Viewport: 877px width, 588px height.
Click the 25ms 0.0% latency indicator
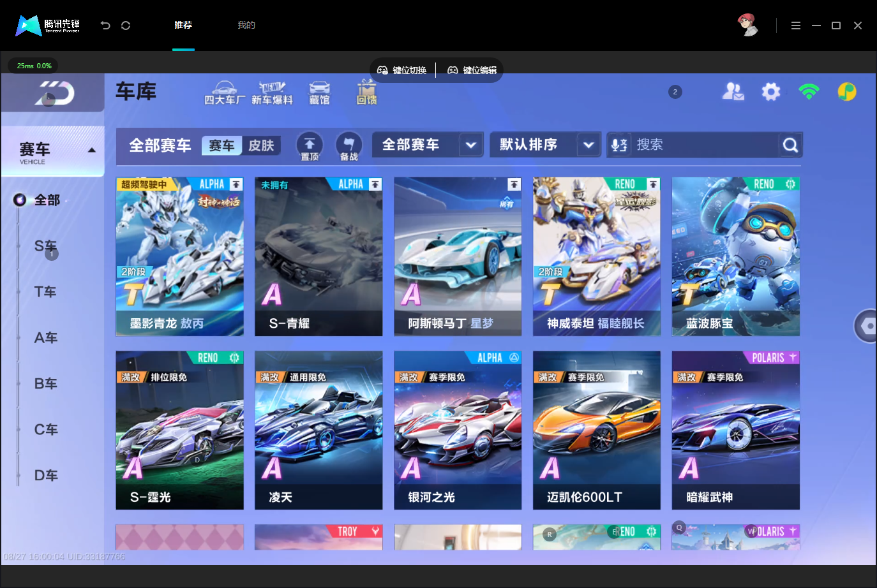click(x=33, y=66)
